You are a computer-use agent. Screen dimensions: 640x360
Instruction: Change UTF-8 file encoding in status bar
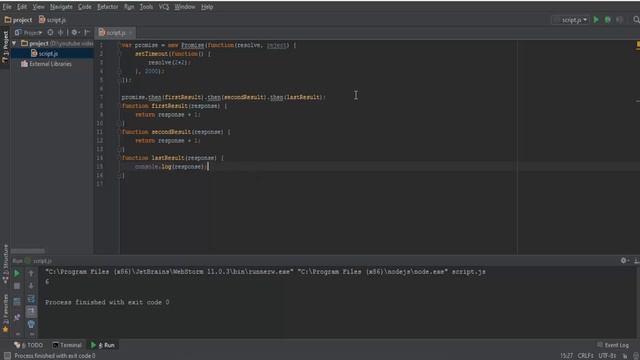[607, 356]
